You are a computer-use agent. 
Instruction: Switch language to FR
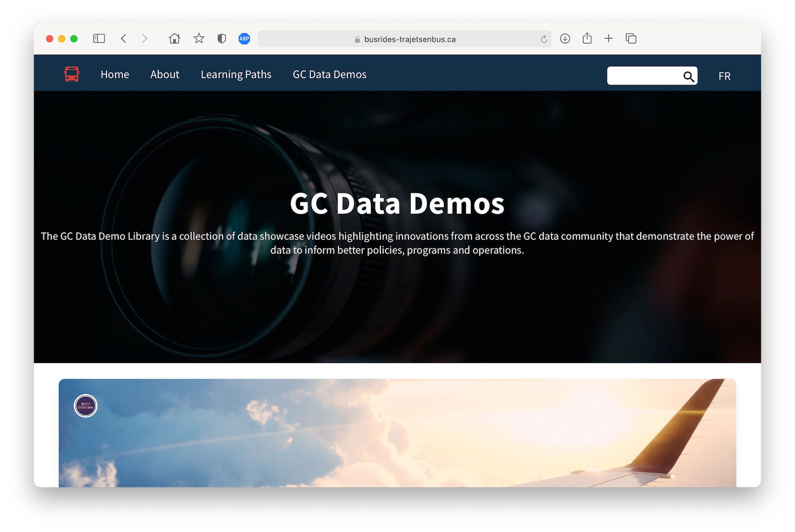click(724, 76)
